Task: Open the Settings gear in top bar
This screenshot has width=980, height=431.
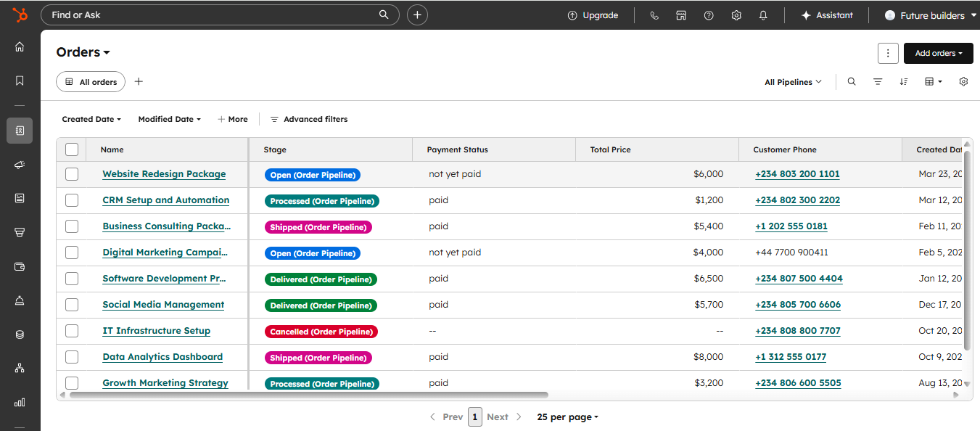Action: click(736, 15)
